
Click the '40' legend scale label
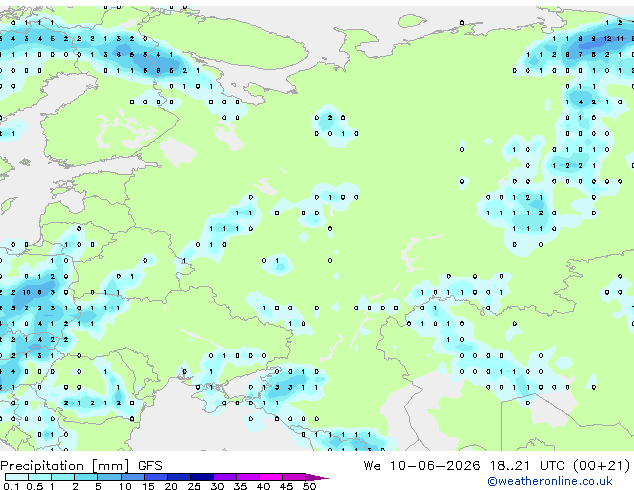pyautogui.click(x=264, y=486)
